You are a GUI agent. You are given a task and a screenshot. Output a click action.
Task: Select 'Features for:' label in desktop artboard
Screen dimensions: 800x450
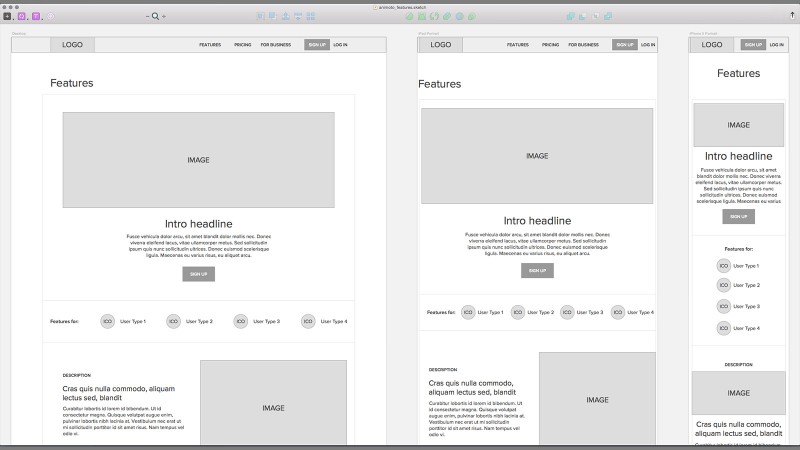coord(64,321)
